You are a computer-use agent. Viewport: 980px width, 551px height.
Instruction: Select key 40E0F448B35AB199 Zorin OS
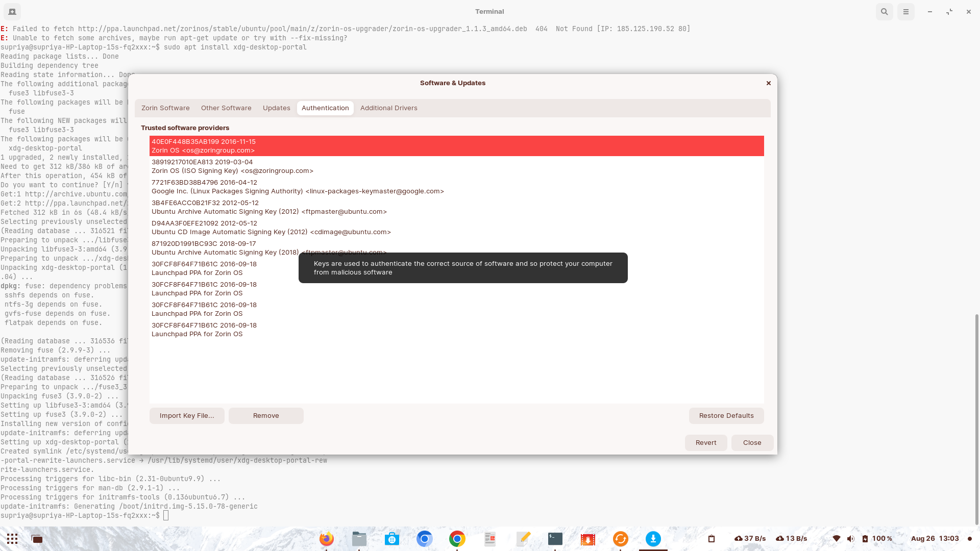[457, 146]
